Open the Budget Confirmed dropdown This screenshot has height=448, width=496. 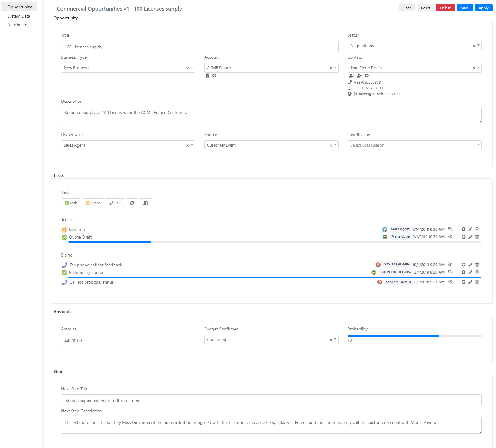(271, 339)
